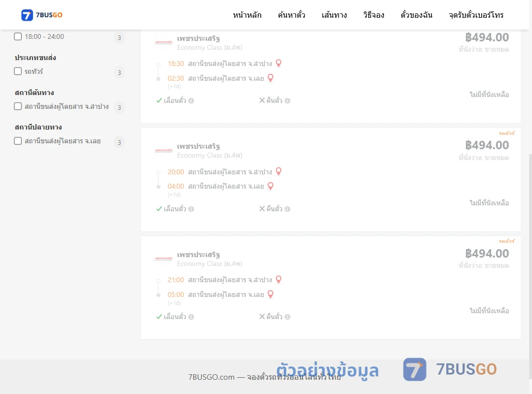
Task: Select the destination station จ.เลย checkbox
Action: [x=18, y=141]
